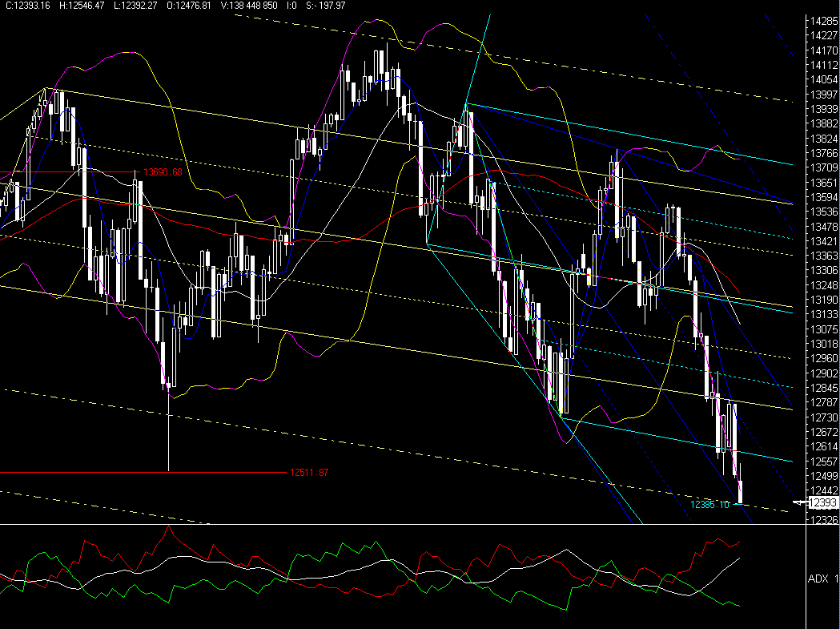Click the highlighted 12393 current price box
The image size is (840, 629).
click(822, 502)
